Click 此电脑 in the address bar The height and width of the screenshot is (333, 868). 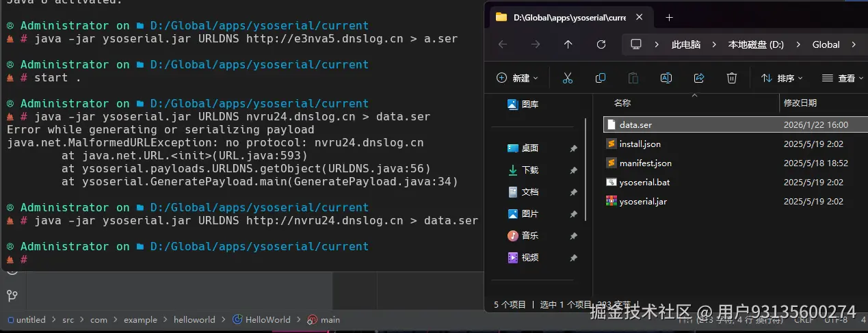[x=686, y=44]
